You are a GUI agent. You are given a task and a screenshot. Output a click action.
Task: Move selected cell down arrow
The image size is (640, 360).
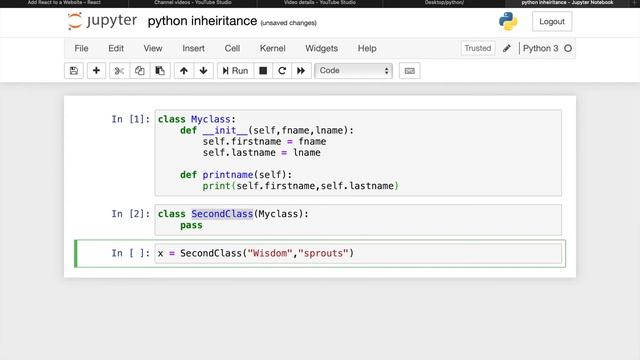tap(203, 71)
